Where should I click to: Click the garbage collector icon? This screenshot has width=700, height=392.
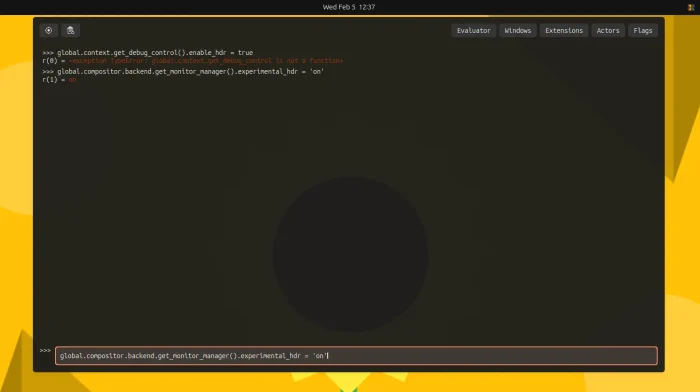point(71,30)
